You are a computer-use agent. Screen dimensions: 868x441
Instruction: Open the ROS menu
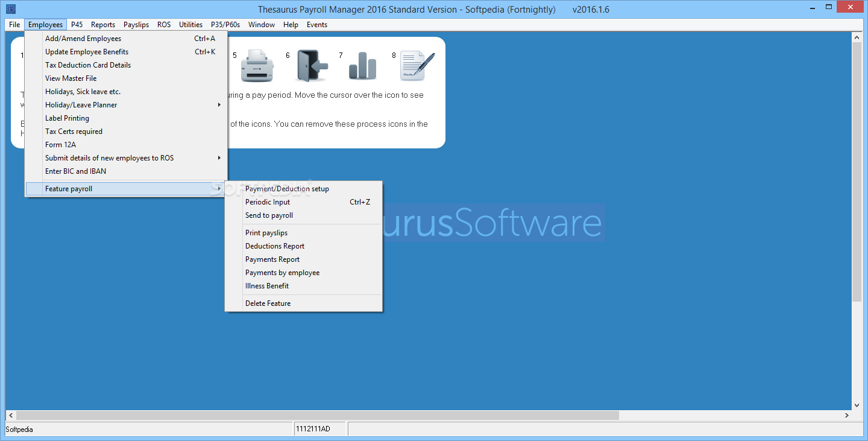(x=164, y=25)
